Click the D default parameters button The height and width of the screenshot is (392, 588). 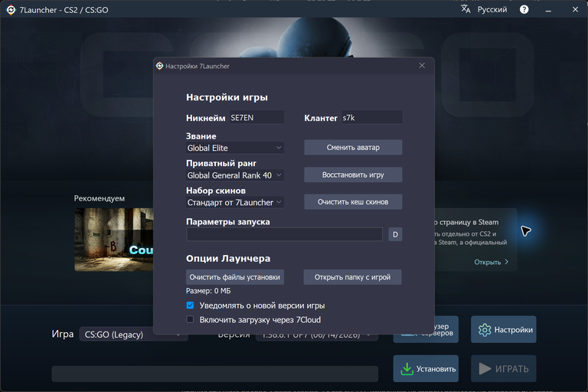point(395,234)
